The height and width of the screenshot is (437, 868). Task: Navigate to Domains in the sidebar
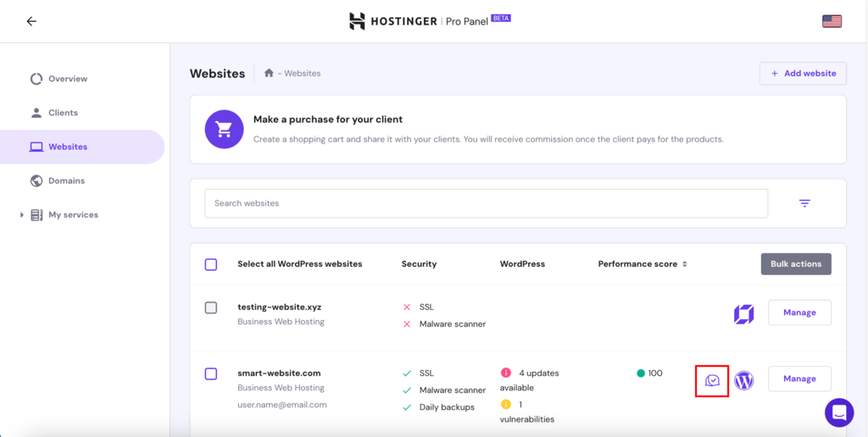(x=66, y=180)
